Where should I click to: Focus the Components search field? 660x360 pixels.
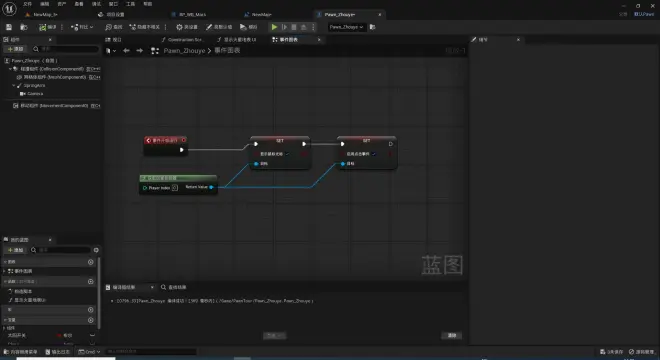[67, 49]
